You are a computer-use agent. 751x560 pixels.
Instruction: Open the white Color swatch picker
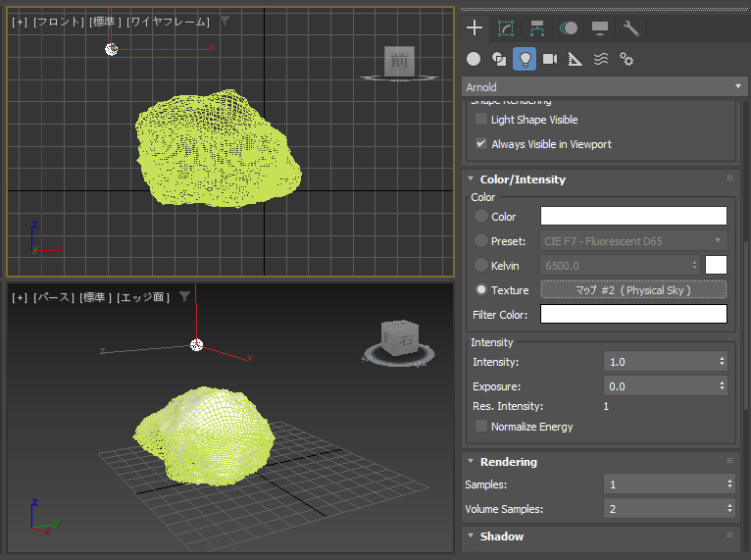point(633,216)
